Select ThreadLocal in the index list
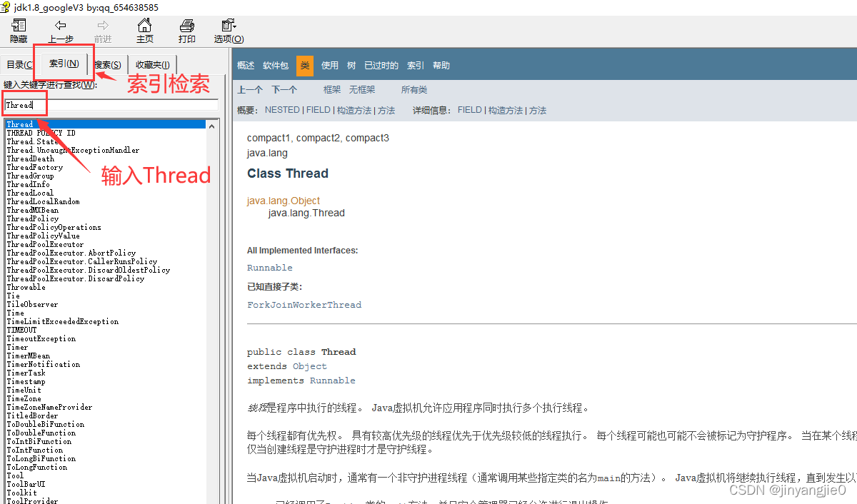This screenshot has width=857, height=504. (x=30, y=193)
